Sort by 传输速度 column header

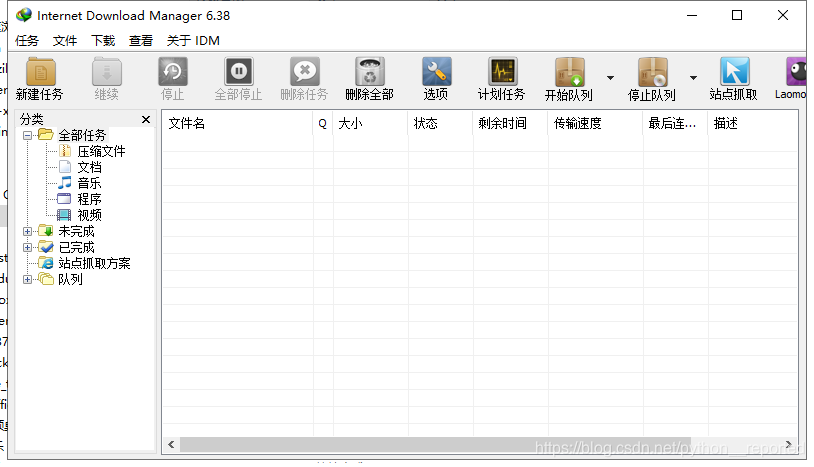pyautogui.click(x=595, y=123)
